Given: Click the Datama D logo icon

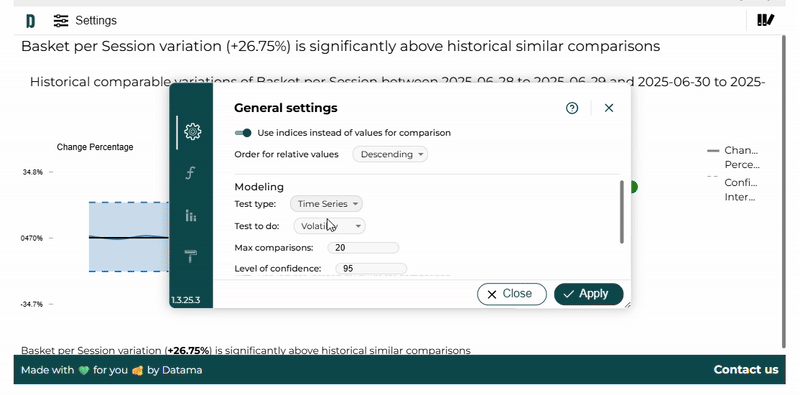Looking at the screenshot, I should tap(31, 21).
